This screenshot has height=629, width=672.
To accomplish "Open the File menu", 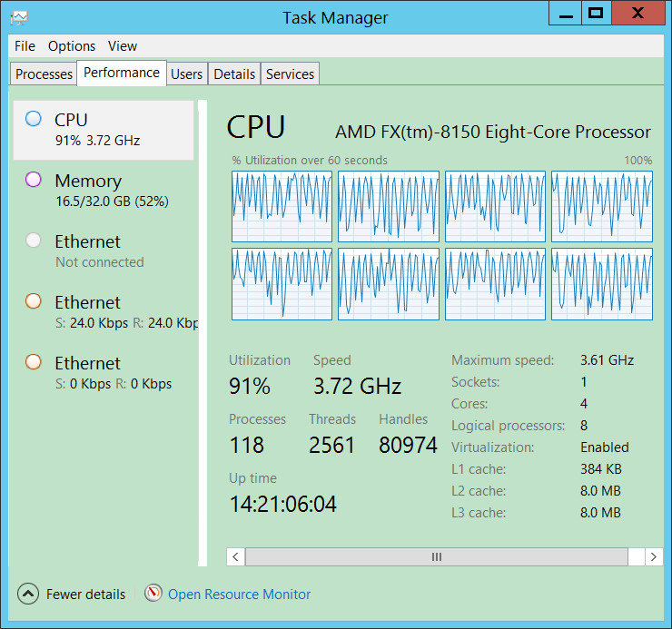I will 25,46.
